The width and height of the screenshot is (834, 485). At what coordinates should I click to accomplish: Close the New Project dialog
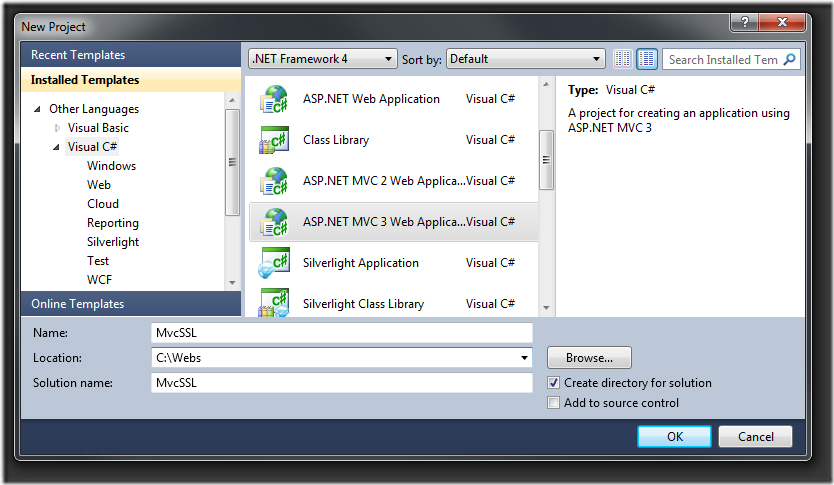pos(782,22)
